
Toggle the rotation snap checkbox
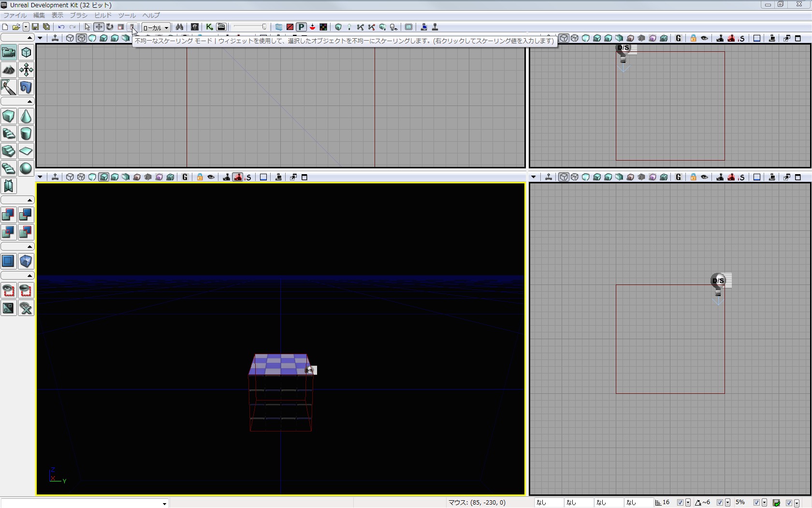[x=720, y=503]
